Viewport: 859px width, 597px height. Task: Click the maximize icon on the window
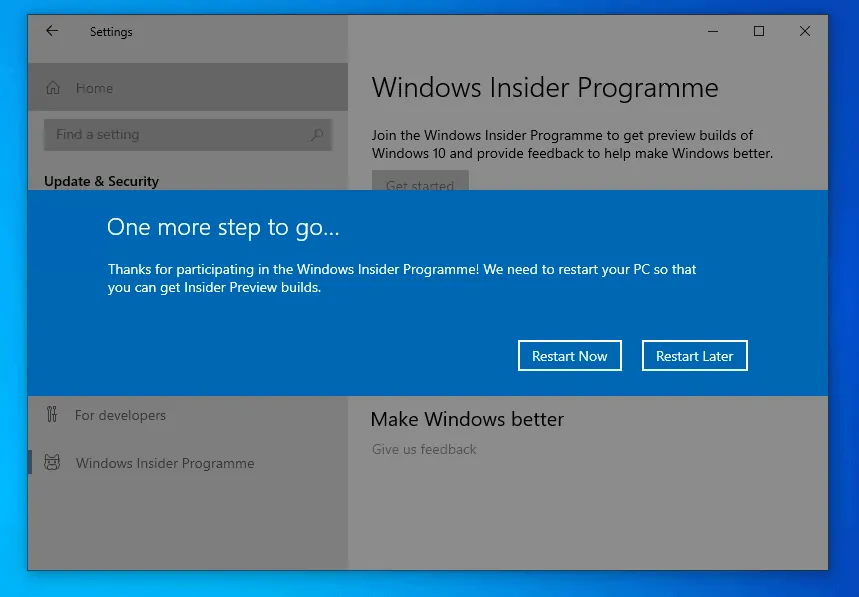click(758, 31)
